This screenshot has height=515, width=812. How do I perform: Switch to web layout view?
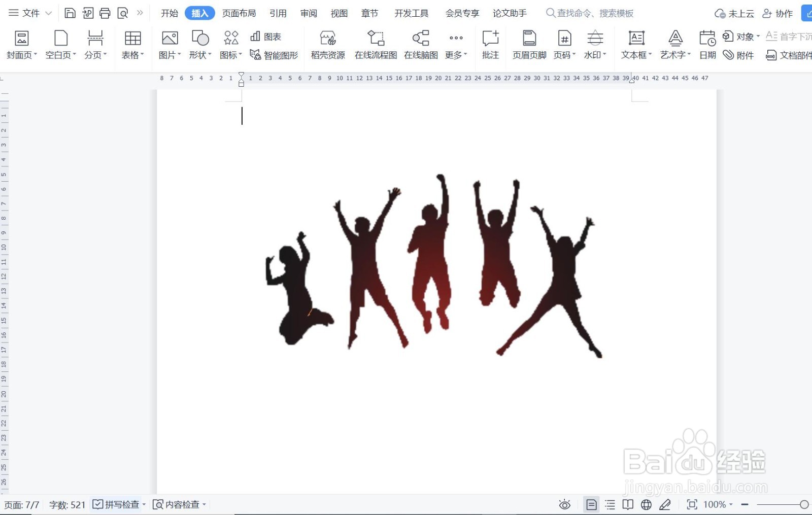pos(646,504)
